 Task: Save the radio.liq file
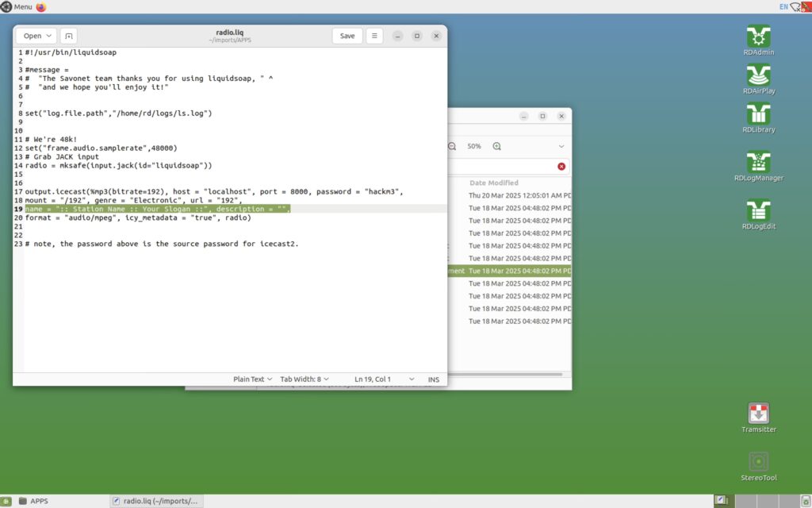pyautogui.click(x=347, y=36)
